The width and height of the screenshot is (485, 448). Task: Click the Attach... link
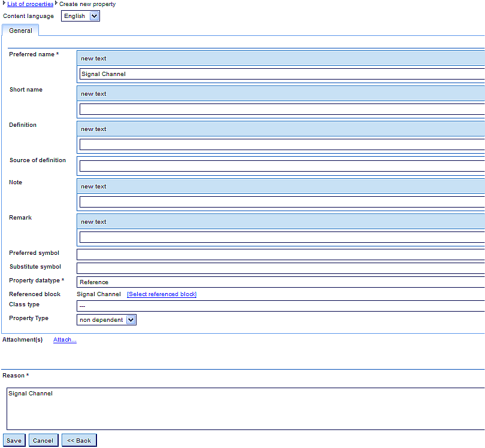(x=65, y=340)
